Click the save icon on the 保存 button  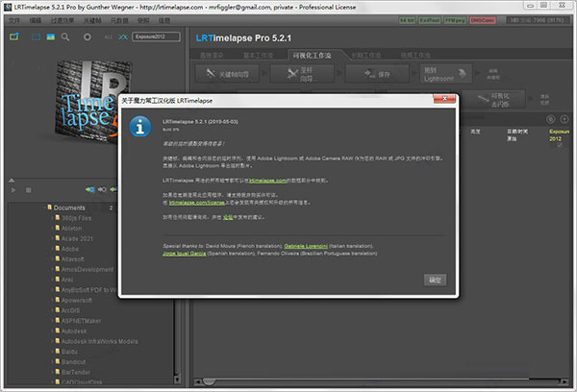369,74
